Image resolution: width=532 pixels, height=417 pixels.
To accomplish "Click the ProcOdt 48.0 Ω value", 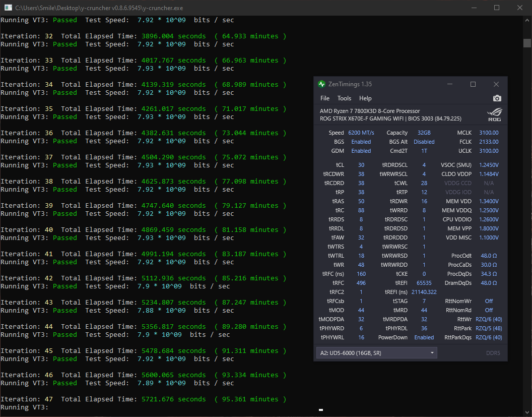I will pos(489,256).
